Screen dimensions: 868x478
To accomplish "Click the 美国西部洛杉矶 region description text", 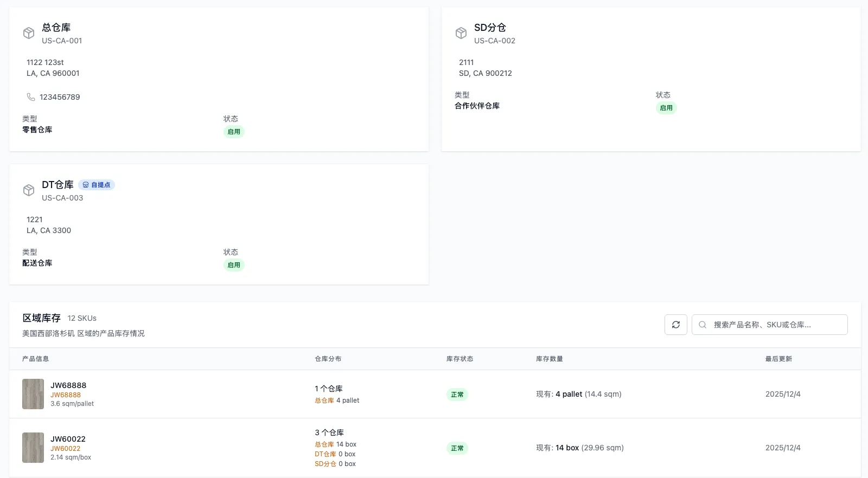I will (x=84, y=333).
